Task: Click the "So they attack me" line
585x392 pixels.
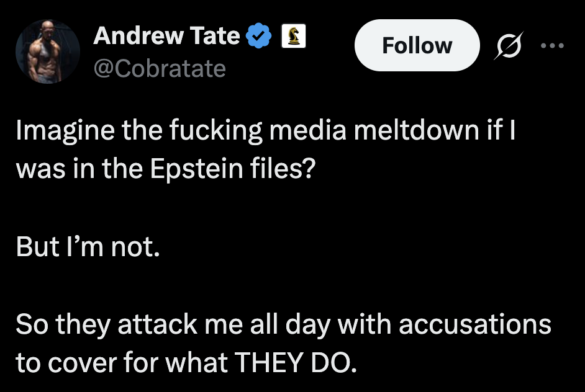Action: [x=283, y=324]
